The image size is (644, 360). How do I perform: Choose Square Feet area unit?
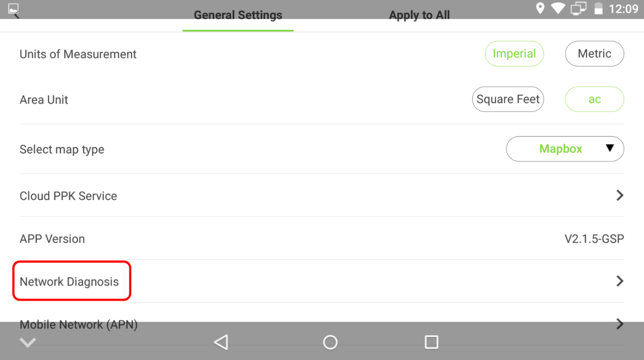(x=508, y=99)
